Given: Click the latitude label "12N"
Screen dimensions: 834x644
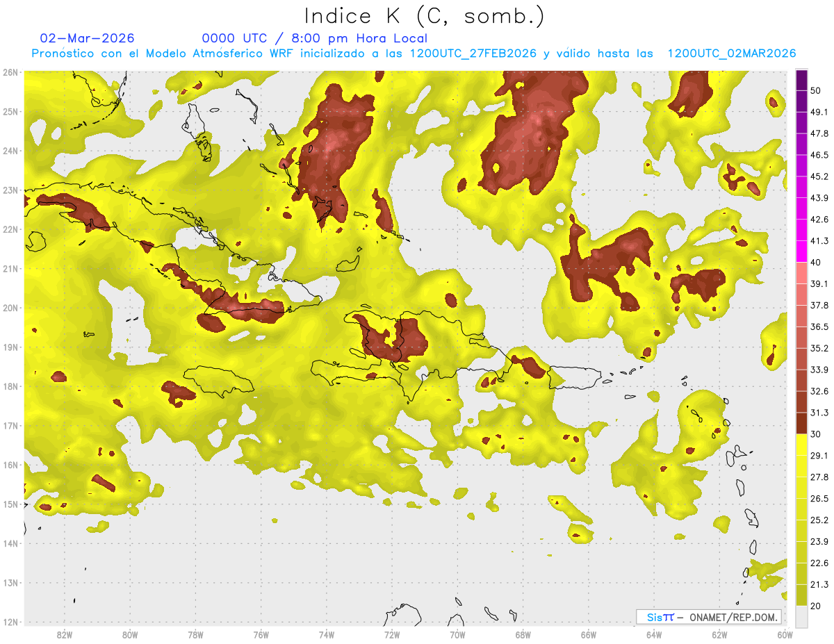Looking at the screenshot, I should pyautogui.click(x=10, y=622).
